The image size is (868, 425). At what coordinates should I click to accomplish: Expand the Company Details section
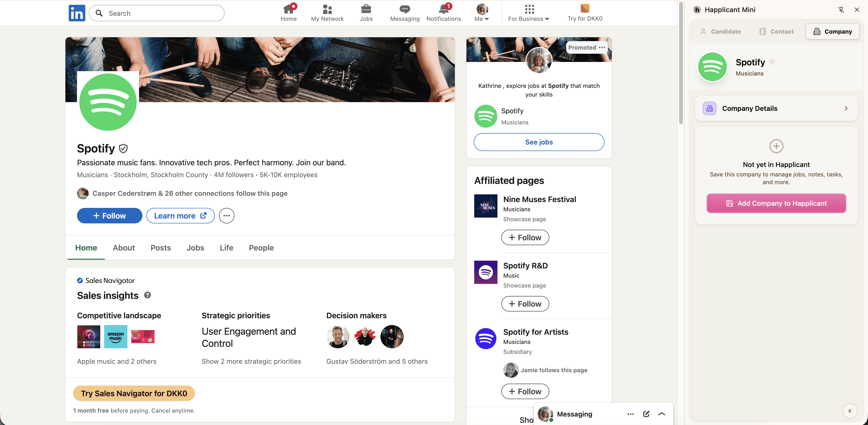click(x=776, y=108)
